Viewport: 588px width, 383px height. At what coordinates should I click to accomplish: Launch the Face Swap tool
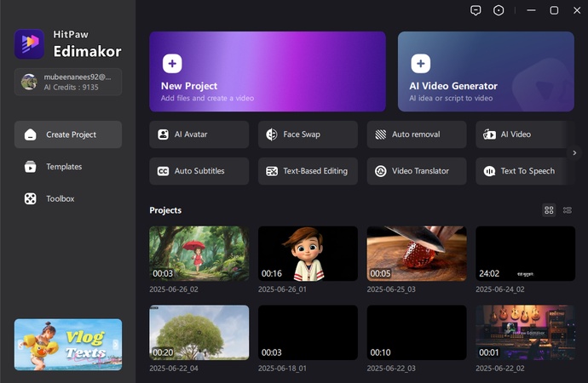point(308,134)
